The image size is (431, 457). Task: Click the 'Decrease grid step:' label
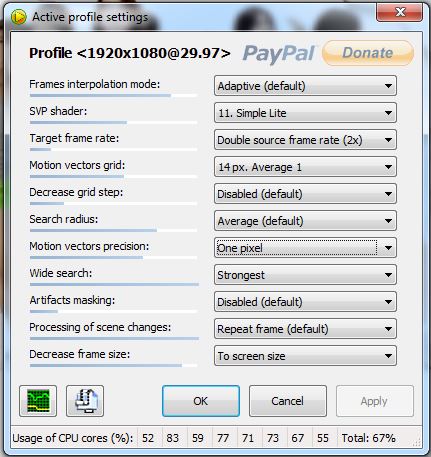click(76, 192)
